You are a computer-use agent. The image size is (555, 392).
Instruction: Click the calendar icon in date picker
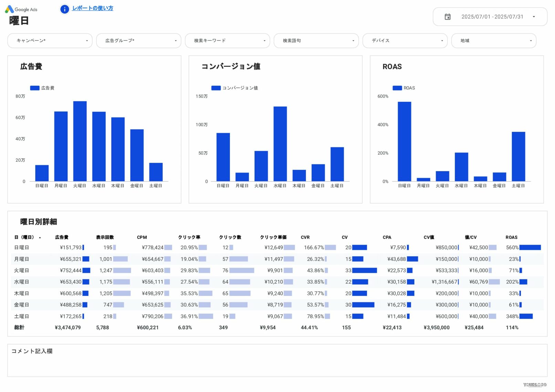coord(448,16)
